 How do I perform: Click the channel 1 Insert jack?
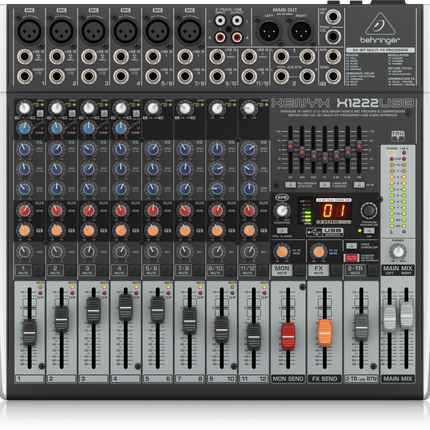click(x=25, y=76)
